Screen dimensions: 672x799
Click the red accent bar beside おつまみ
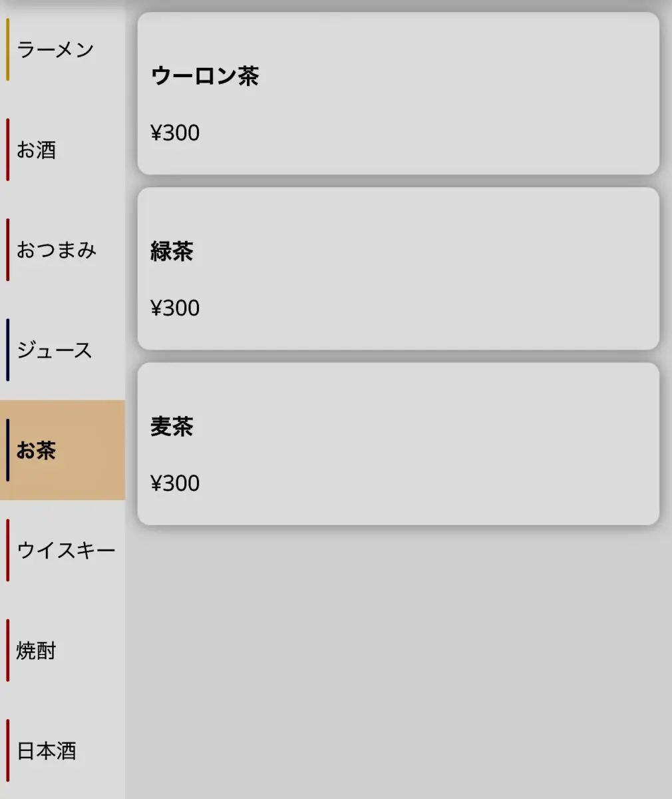[8, 250]
